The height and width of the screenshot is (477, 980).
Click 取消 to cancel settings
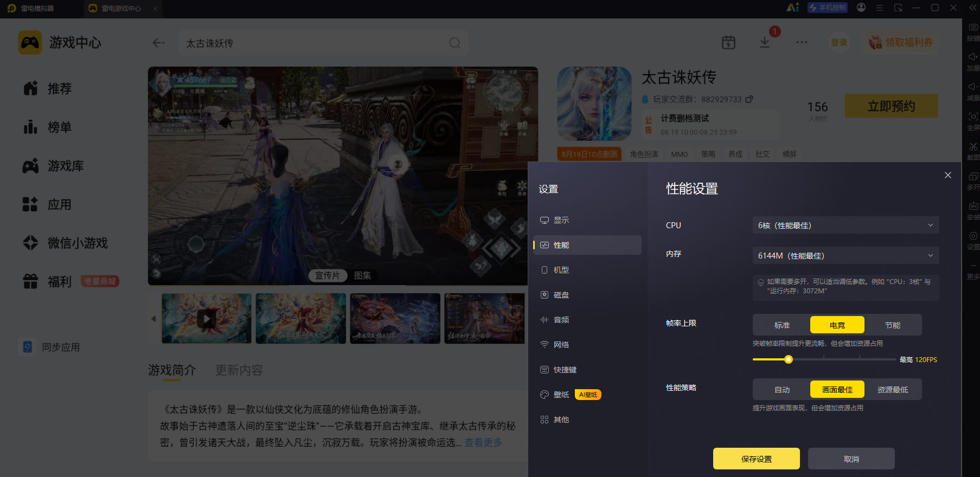pos(851,459)
